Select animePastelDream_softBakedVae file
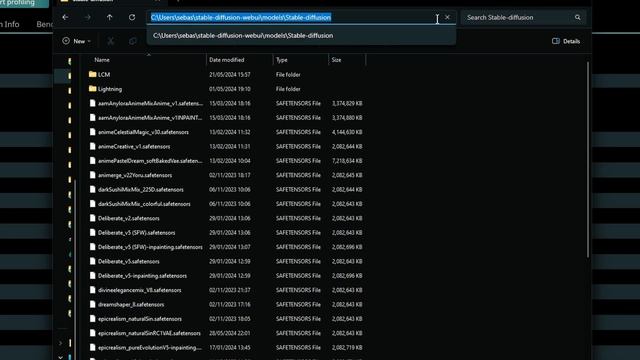 point(150,161)
